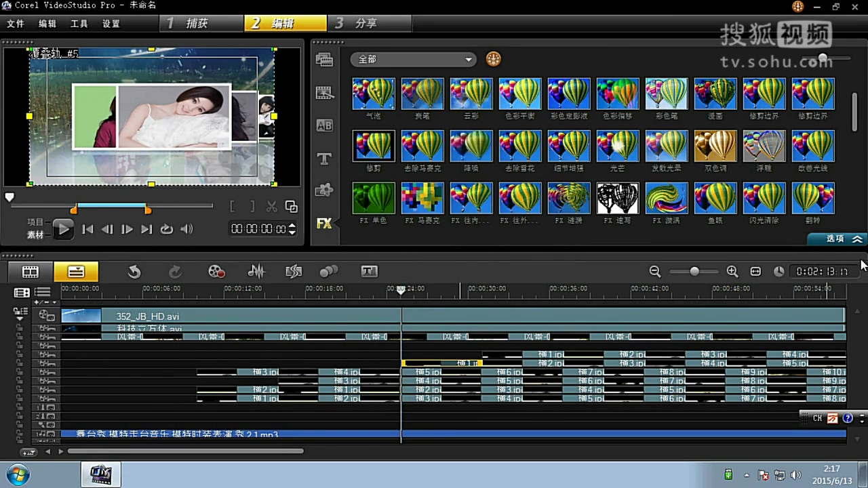This screenshot has height=488, width=868.
Task: Adjust the thumbnail size slider
Action: (823, 58)
